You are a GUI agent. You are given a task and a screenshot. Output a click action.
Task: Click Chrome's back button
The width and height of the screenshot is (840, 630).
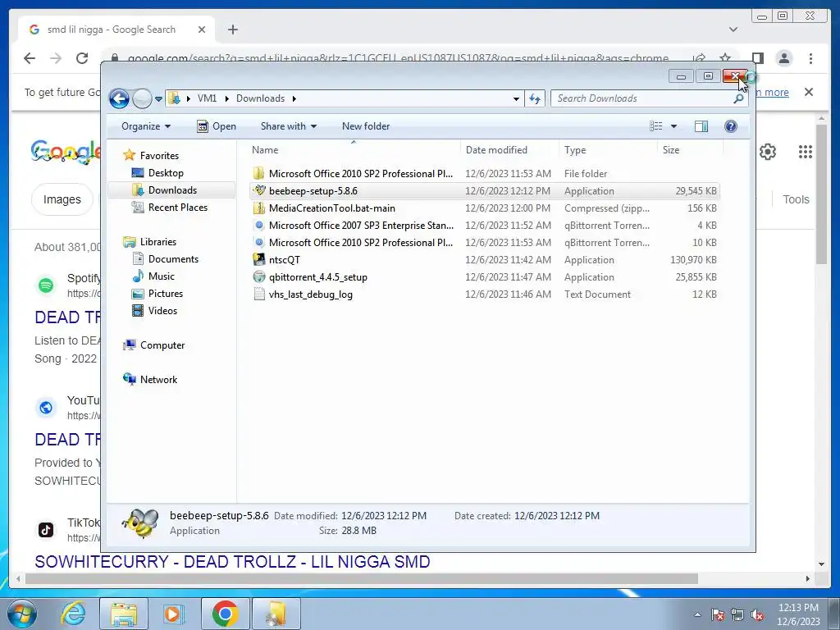click(30, 58)
